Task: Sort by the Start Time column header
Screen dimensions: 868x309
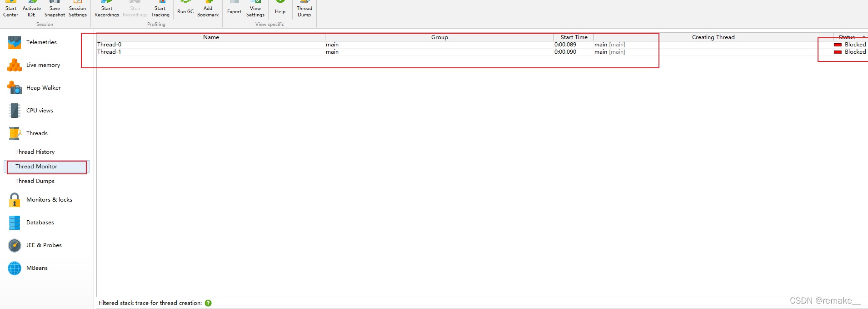Action: tap(574, 37)
